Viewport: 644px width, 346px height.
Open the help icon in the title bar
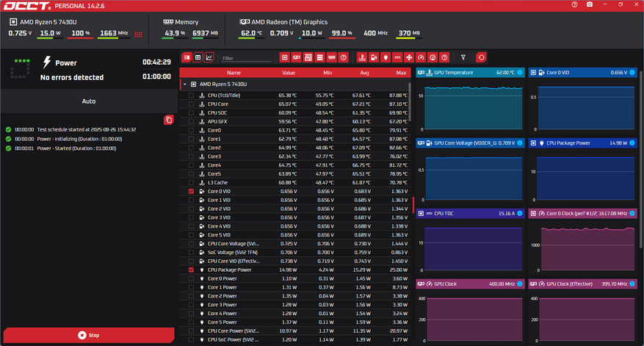pyautogui.click(x=574, y=4)
